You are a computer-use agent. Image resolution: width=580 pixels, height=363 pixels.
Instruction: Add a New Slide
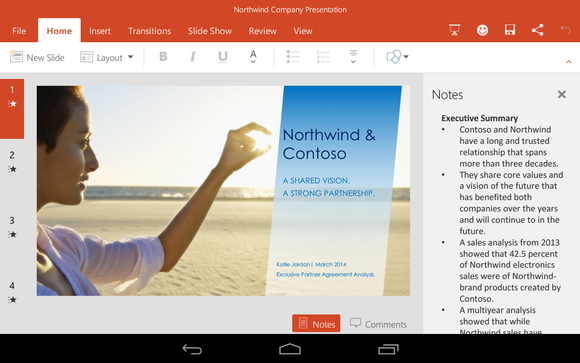tap(37, 57)
